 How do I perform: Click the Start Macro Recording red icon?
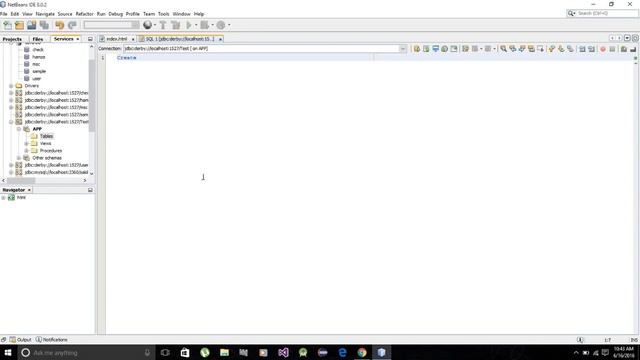tap(603, 49)
